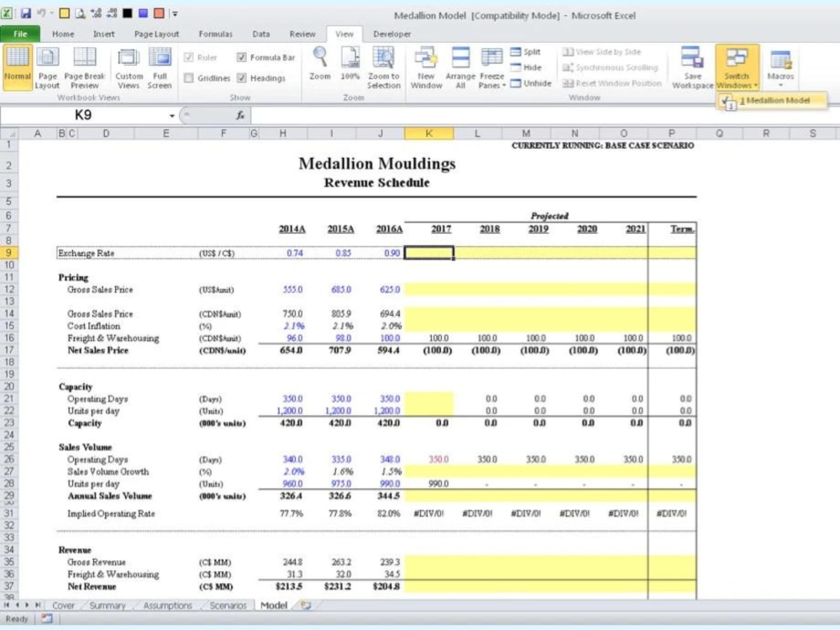Open the green File tab
The height and width of the screenshot is (630, 840).
20,34
